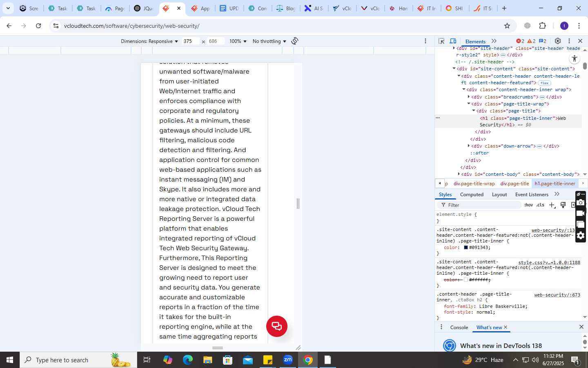Toggle the :hov element state button
Image resolution: width=588 pixels, height=368 pixels.
[x=528, y=205]
